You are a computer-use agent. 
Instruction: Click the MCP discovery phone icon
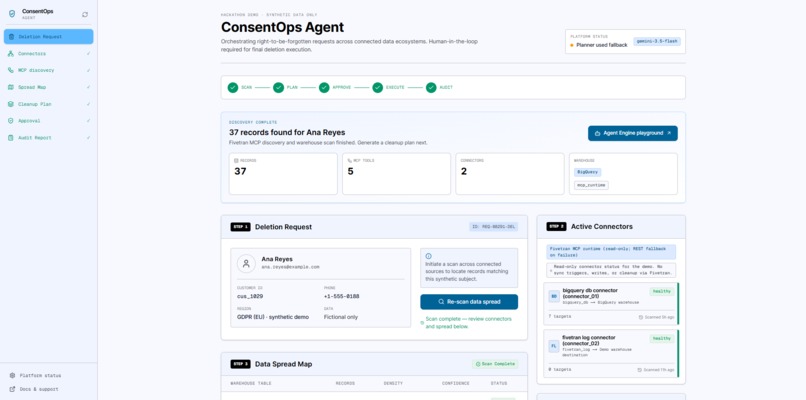(10, 70)
